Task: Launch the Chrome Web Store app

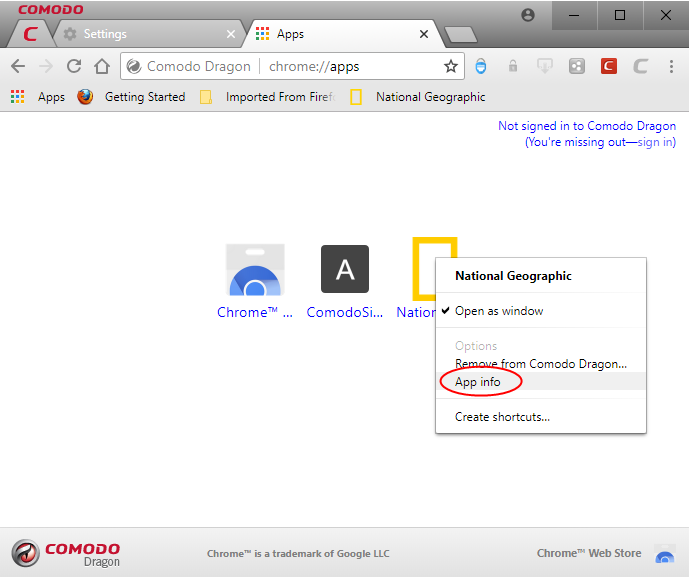Action: point(255,269)
